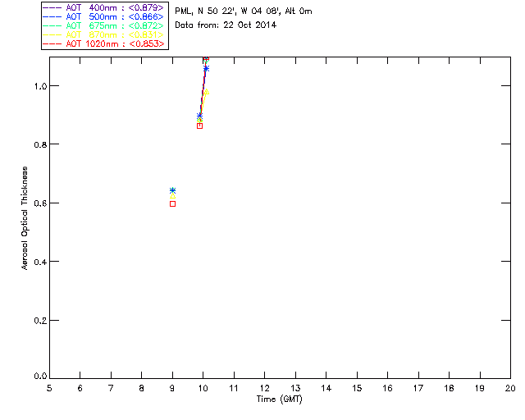Click the yellow triangle marker at 9 GMT
525x420 pixels.
pos(173,196)
